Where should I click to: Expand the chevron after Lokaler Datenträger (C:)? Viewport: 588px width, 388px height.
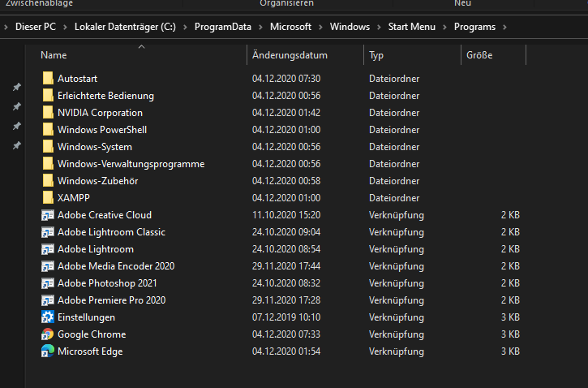tap(185, 27)
